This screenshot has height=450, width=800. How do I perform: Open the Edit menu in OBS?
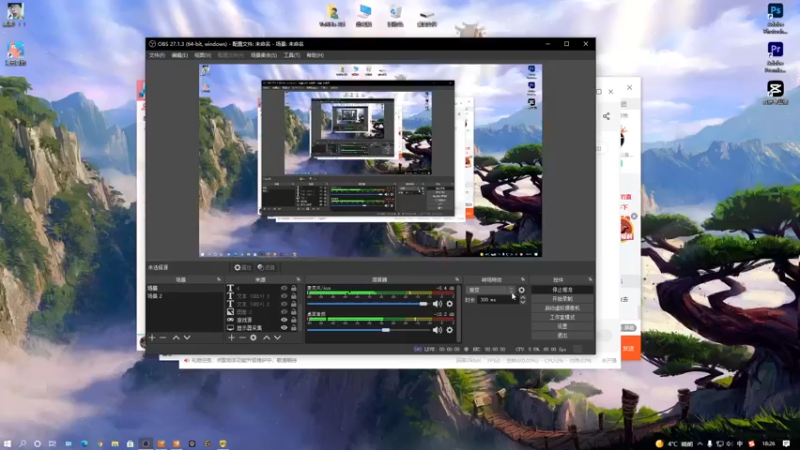[180, 55]
